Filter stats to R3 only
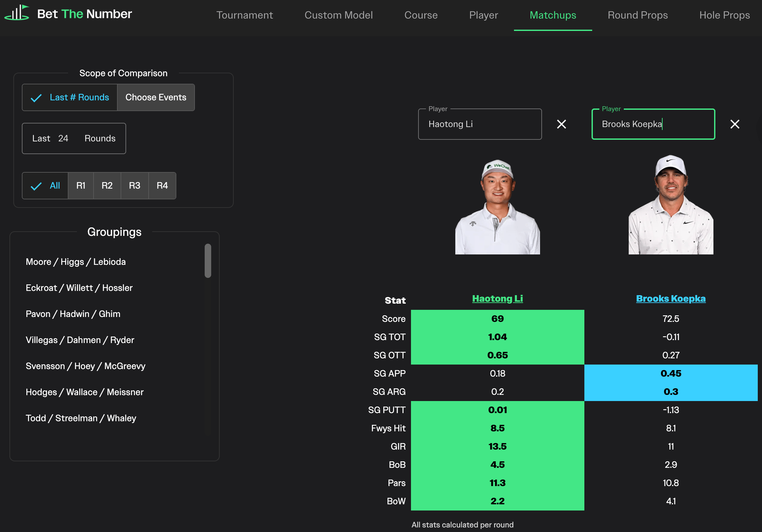Image resolution: width=762 pixels, height=532 pixels. pyautogui.click(x=134, y=185)
